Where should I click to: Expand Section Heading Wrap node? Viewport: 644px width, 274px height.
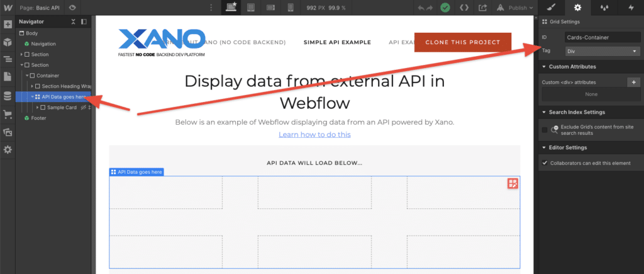coord(33,86)
